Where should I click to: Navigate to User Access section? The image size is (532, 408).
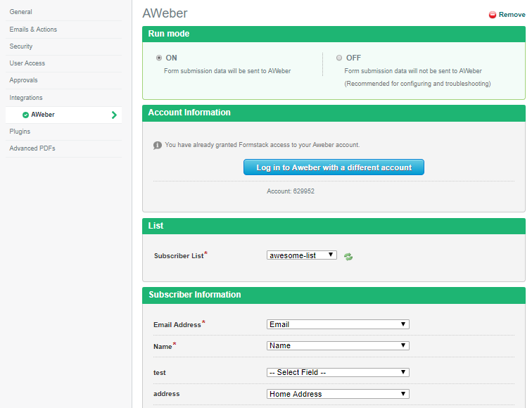pyautogui.click(x=27, y=63)
